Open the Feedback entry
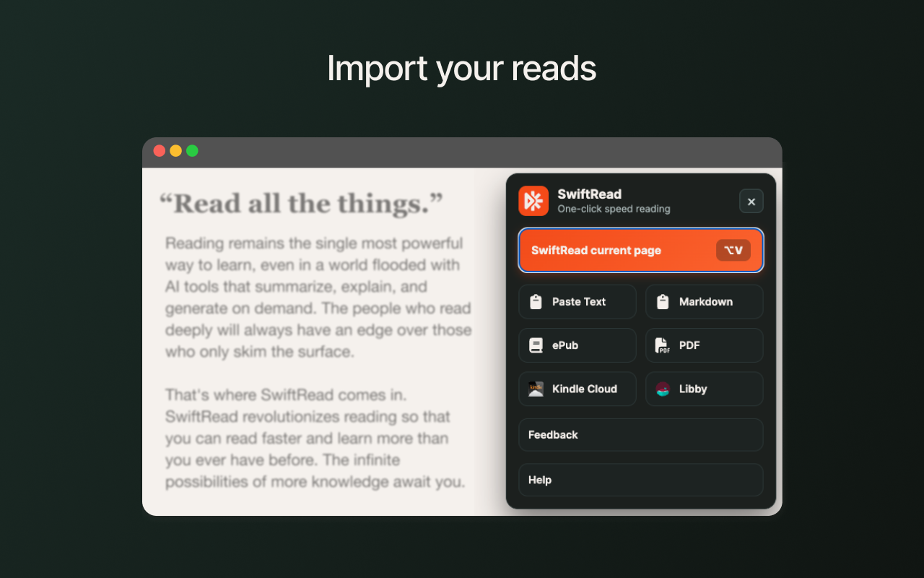The width and height of the screenshot is (924, 578). [641, 435]
